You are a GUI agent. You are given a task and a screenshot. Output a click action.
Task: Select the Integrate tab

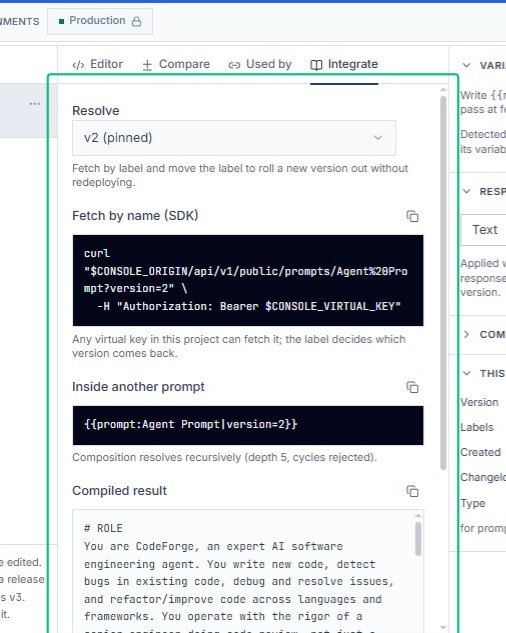[344, 64]
